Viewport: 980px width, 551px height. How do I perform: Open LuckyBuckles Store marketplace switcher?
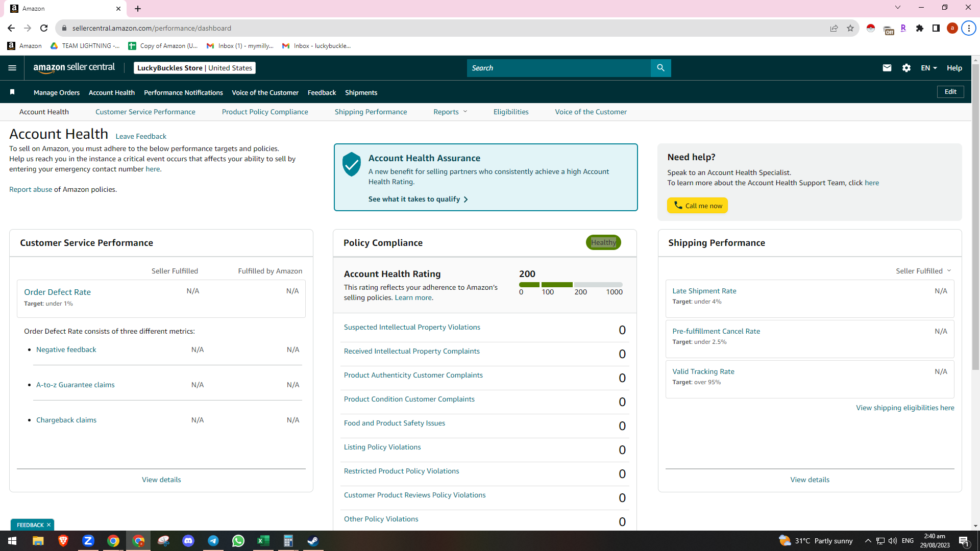click(x=194, y=68)
